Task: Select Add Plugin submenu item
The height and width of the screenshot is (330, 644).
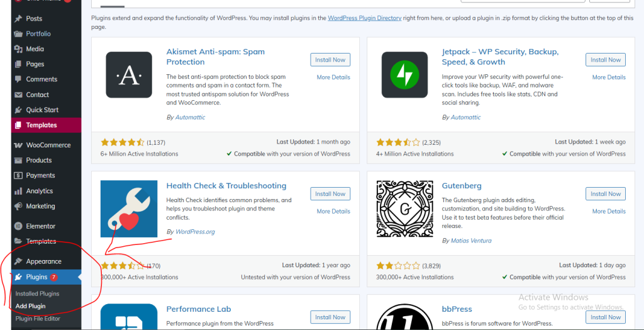Action: (30, 306)
